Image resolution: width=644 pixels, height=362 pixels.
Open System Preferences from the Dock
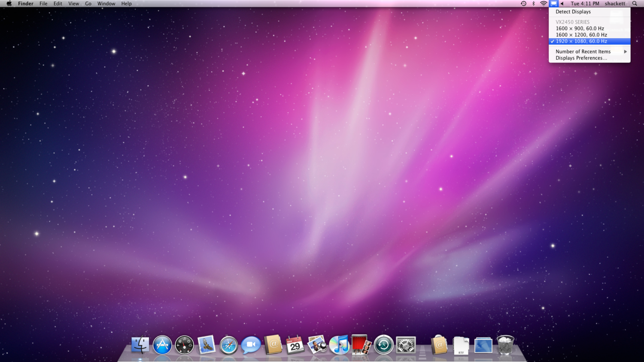point(405,344)
